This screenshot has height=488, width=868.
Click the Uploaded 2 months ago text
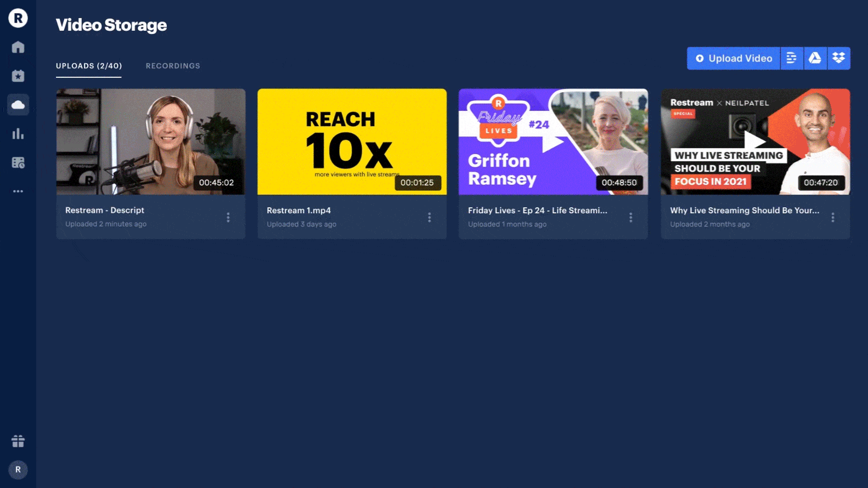pyautogui.click(x=710, y=224)
